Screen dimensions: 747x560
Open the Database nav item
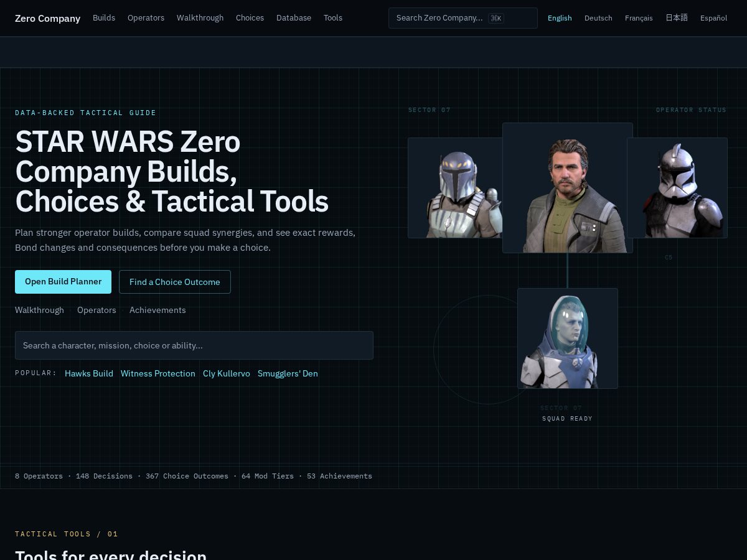tap(294, 18)
